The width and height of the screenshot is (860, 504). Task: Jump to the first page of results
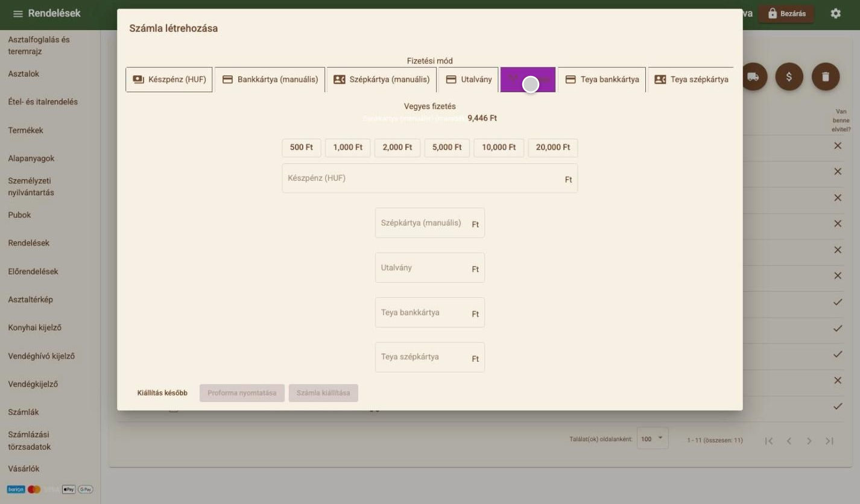point(768,441)
